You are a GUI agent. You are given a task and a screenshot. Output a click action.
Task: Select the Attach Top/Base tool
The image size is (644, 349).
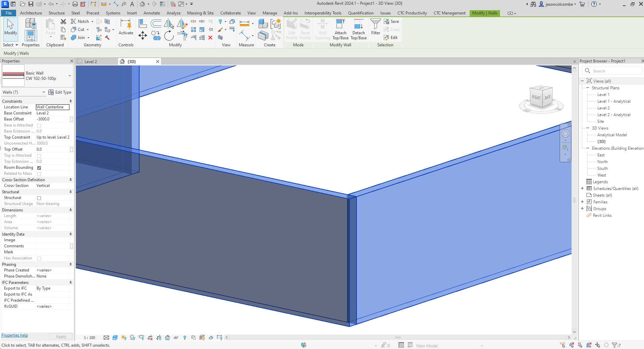(x=340, y=30)
